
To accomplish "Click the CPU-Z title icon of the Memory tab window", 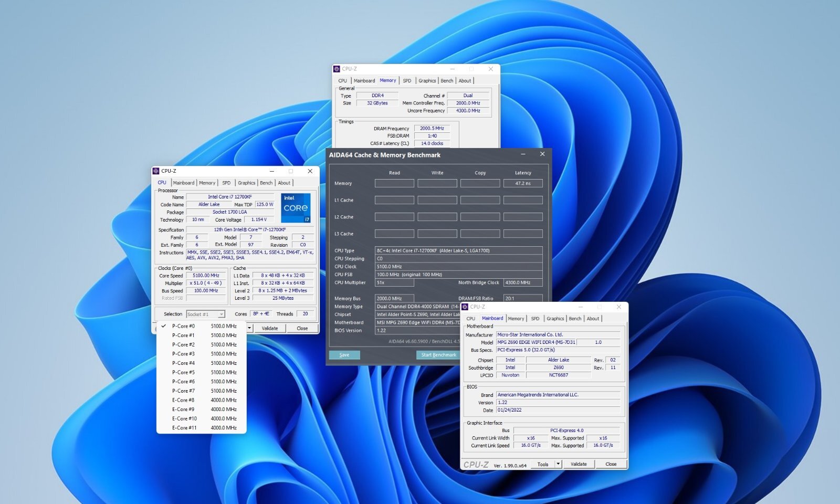I will coord(337,69).
